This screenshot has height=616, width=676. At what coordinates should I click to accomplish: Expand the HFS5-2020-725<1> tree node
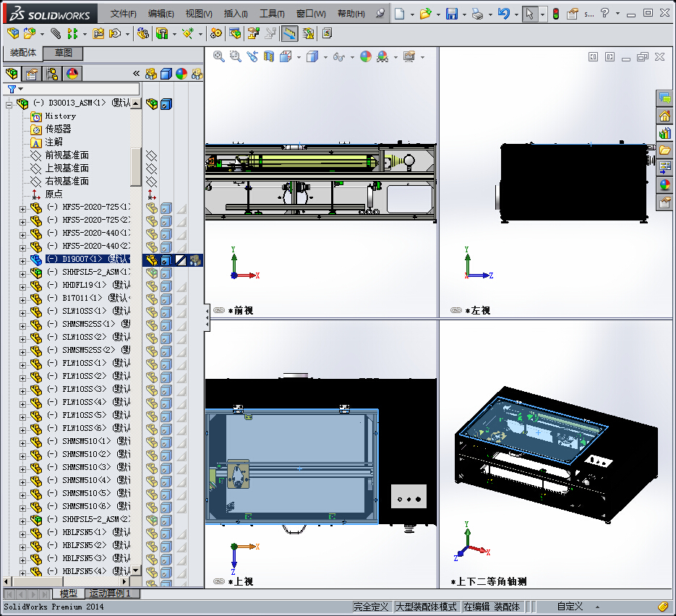point(22,209)
